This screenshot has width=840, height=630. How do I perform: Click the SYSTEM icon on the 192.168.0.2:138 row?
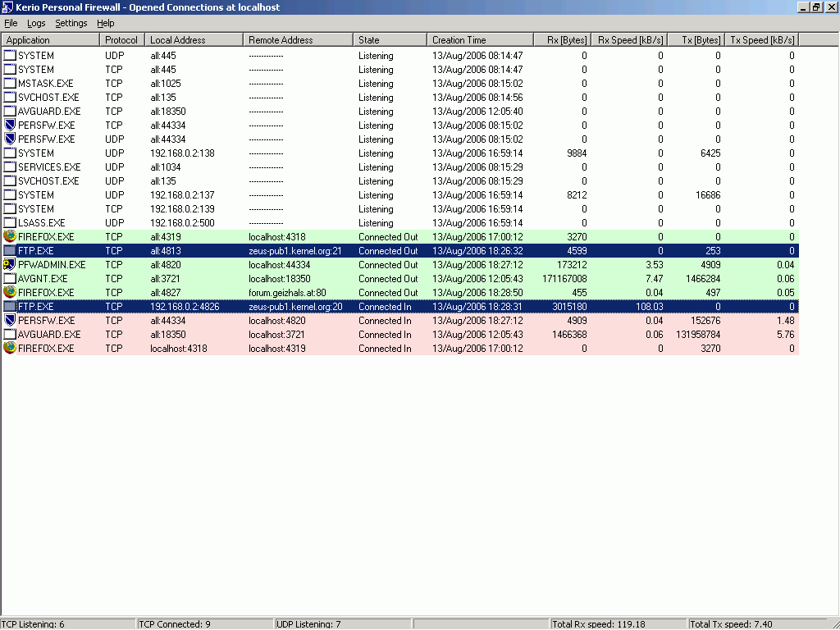pos(10,153)
